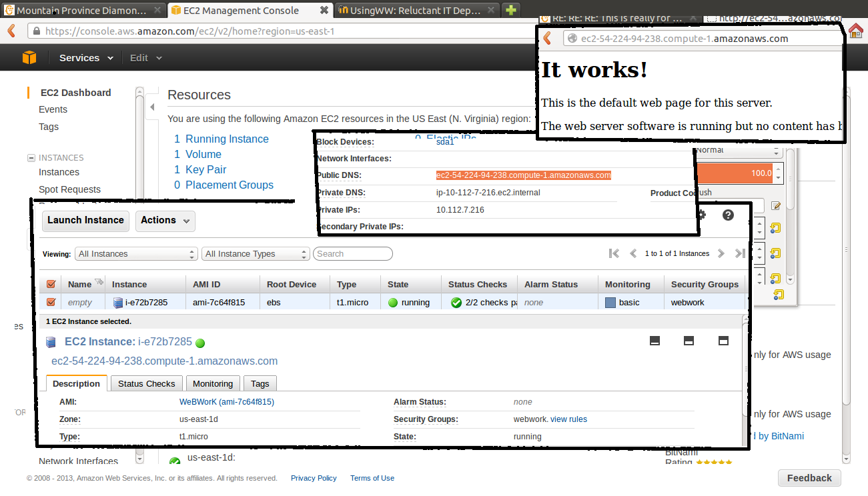The height and width of the screenshot is (496, 868).
Task: Open WeBWorK (ami-7c64f815) AMI link
Action: 227,402
